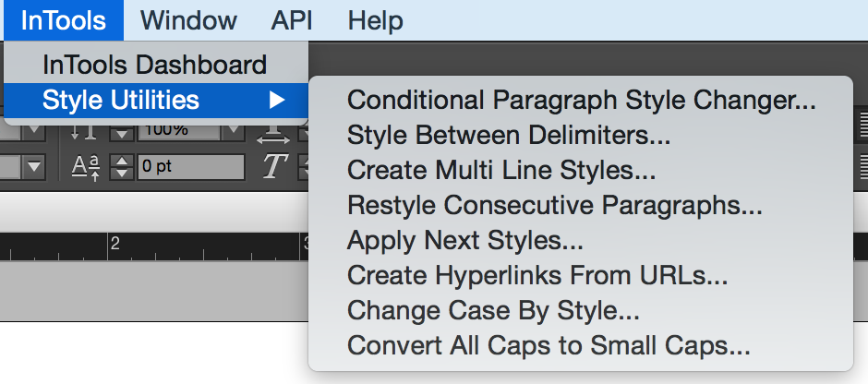Click the baseline shift icon
This screenshot has width=868, height=384.
86,166
